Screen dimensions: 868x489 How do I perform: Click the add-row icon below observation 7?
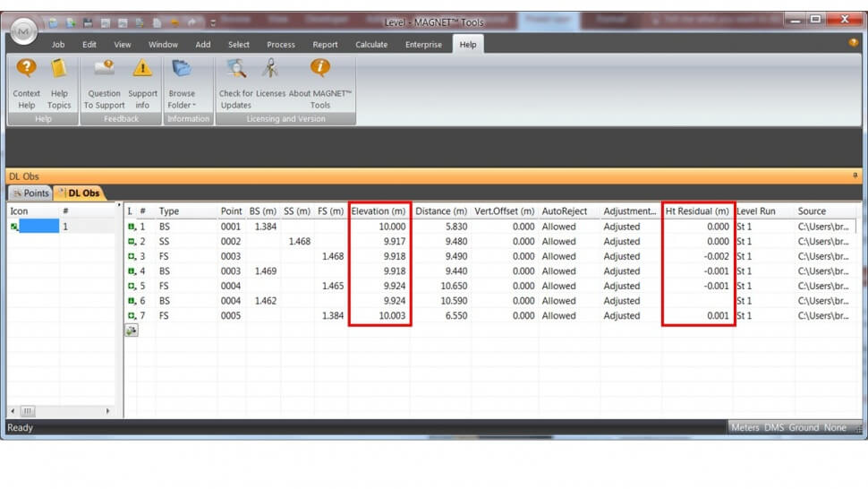[132, 330]
